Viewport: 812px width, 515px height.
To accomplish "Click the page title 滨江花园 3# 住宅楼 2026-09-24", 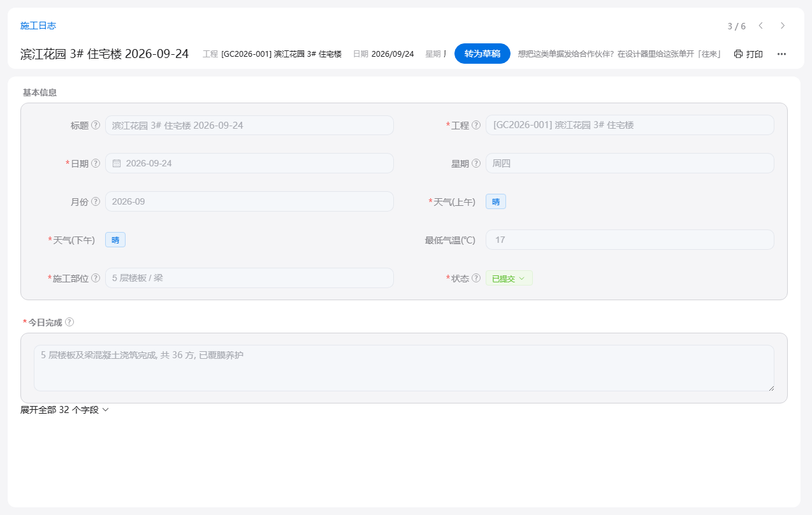I will point(105,54).
